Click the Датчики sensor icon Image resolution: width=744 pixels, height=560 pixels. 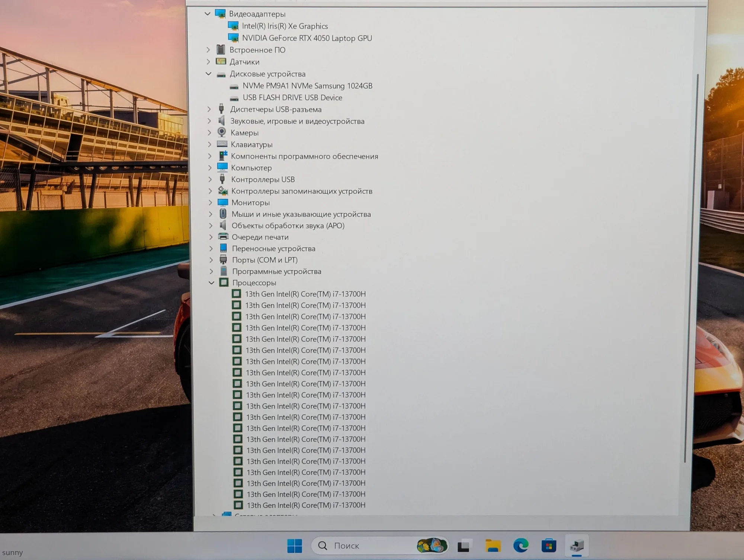(x=221, y=61)
